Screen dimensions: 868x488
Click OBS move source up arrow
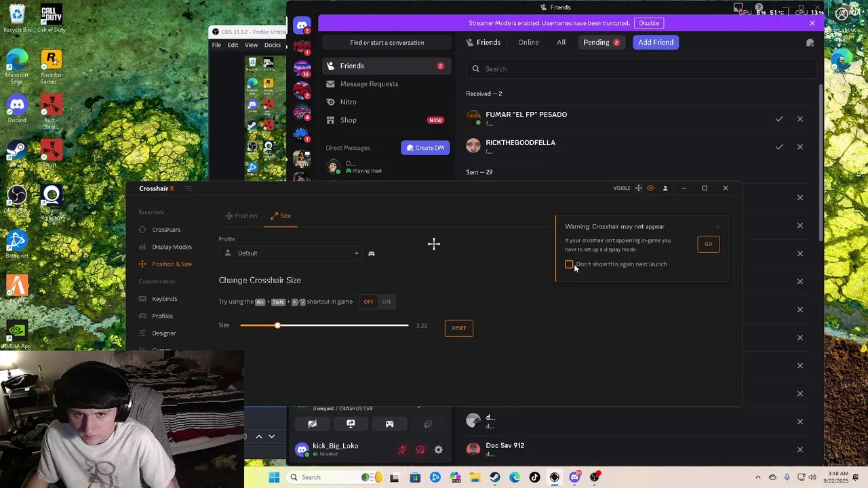point(258,436)
